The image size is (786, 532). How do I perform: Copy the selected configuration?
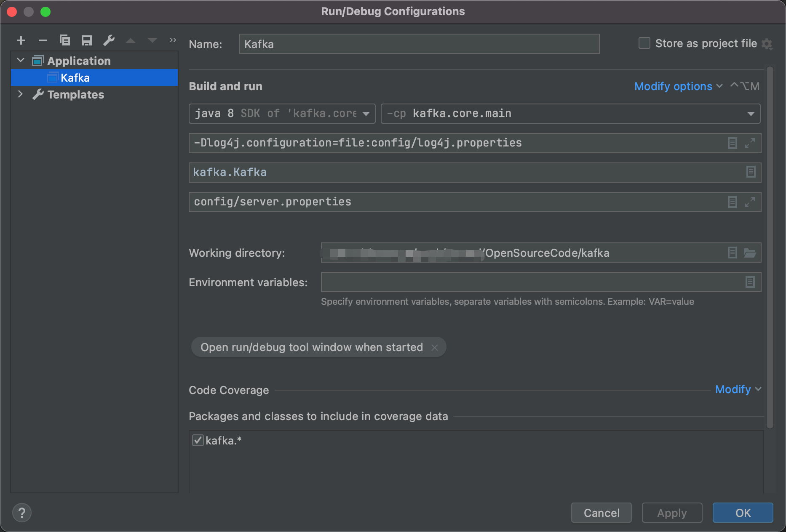coord(65,40)
